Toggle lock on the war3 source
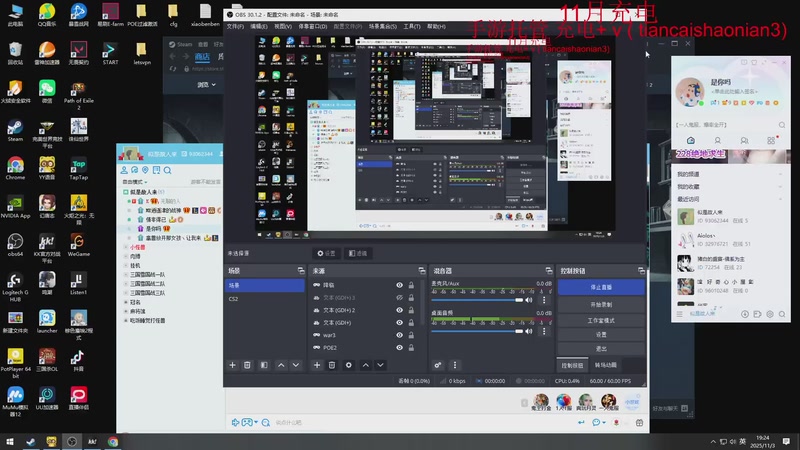The image size is (800, 450). 411,335
